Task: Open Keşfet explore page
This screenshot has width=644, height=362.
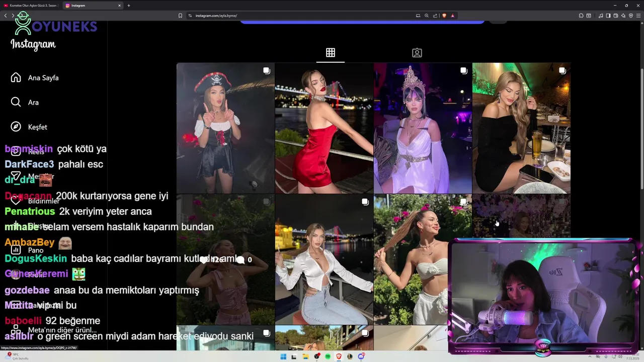Action: (x=29, y=127)
